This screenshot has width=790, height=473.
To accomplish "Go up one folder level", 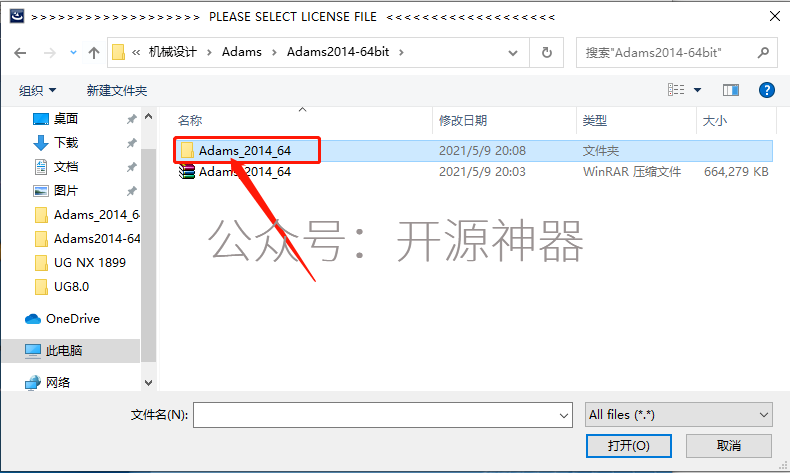I will [x=94, y=52].
